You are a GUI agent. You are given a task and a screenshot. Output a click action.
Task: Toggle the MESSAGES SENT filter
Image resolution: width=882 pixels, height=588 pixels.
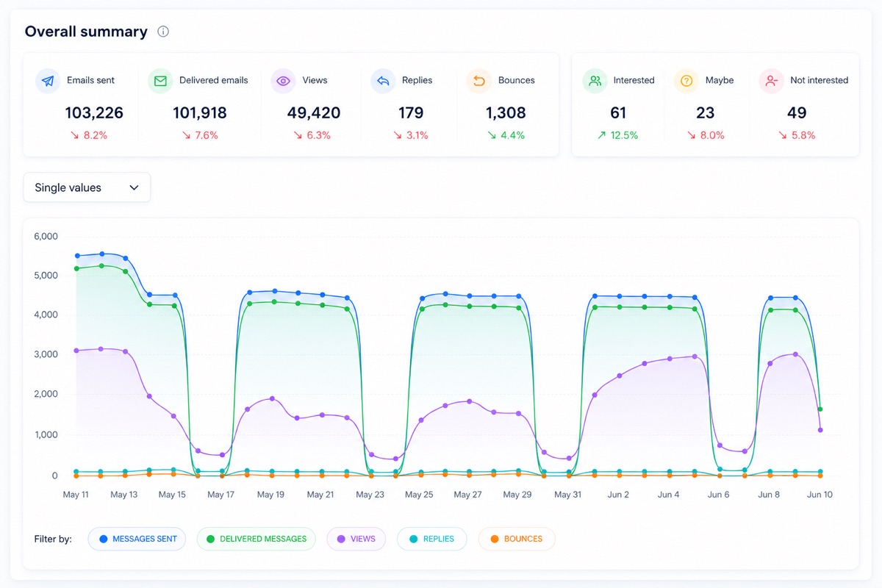coord(137,539)
